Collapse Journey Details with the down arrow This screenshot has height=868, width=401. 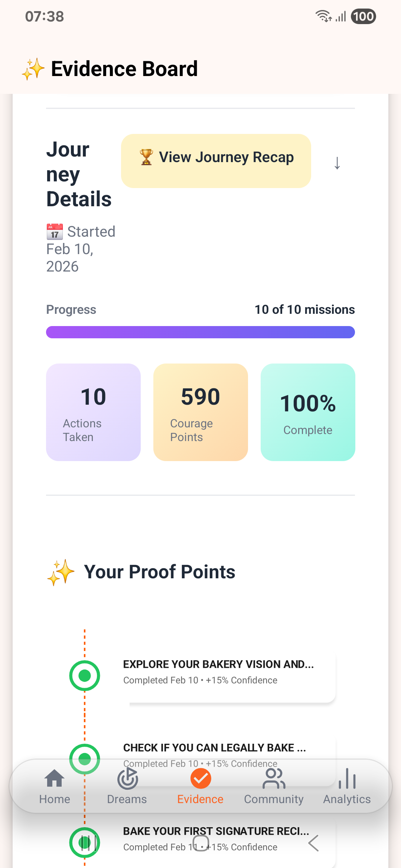click(337, 163)
